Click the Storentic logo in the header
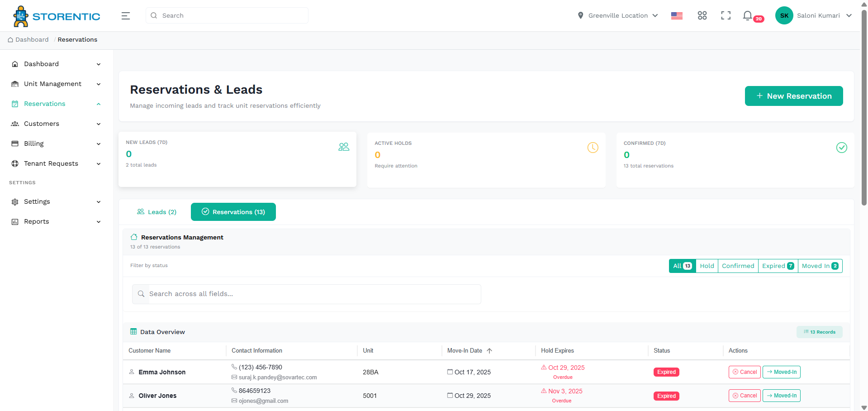The width and height of the screenshot is (868, 411). click(x=56, y=15)
